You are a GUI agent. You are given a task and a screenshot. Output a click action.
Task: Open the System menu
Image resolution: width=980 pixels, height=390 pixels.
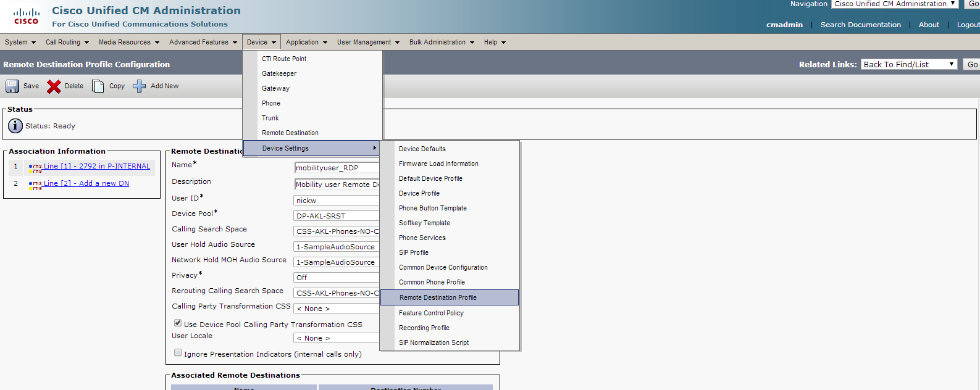coord(20,42)
